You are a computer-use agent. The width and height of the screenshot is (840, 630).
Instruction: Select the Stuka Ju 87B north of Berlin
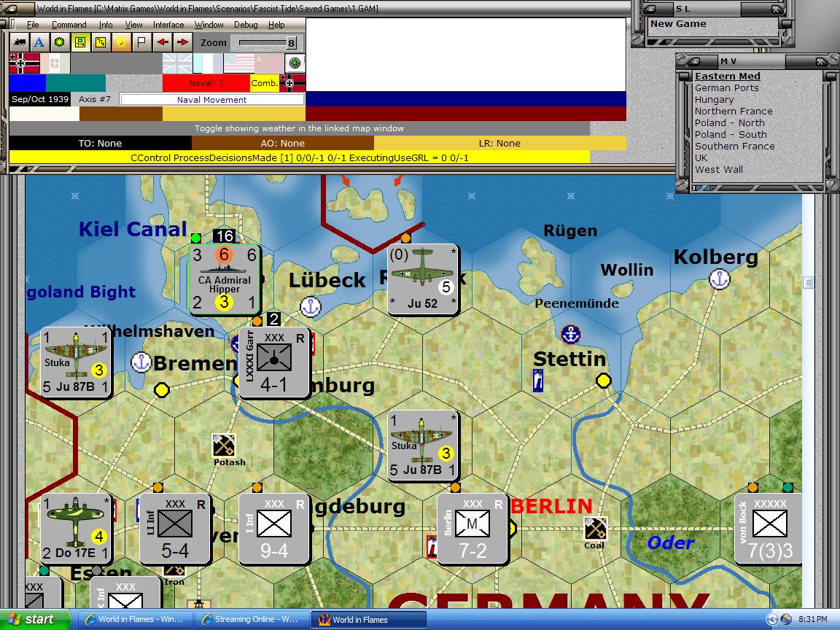tap(423, 446)
